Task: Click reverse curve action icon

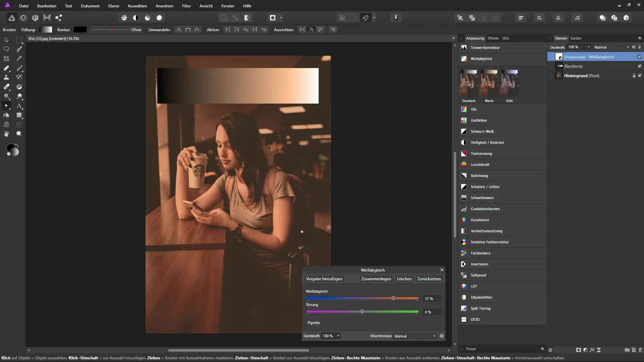Action: point(264,29)
